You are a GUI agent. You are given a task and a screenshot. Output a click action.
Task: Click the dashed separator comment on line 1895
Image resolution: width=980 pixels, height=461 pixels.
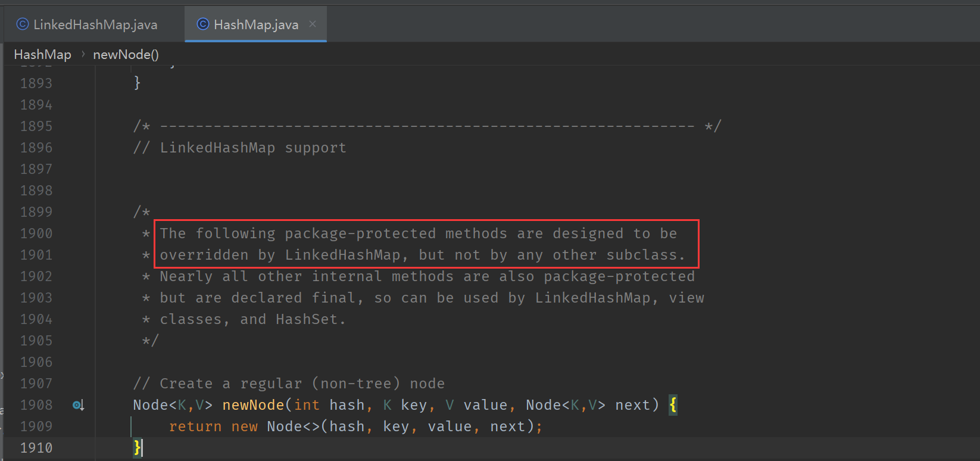pyautogui.click(x=427, y=126)
